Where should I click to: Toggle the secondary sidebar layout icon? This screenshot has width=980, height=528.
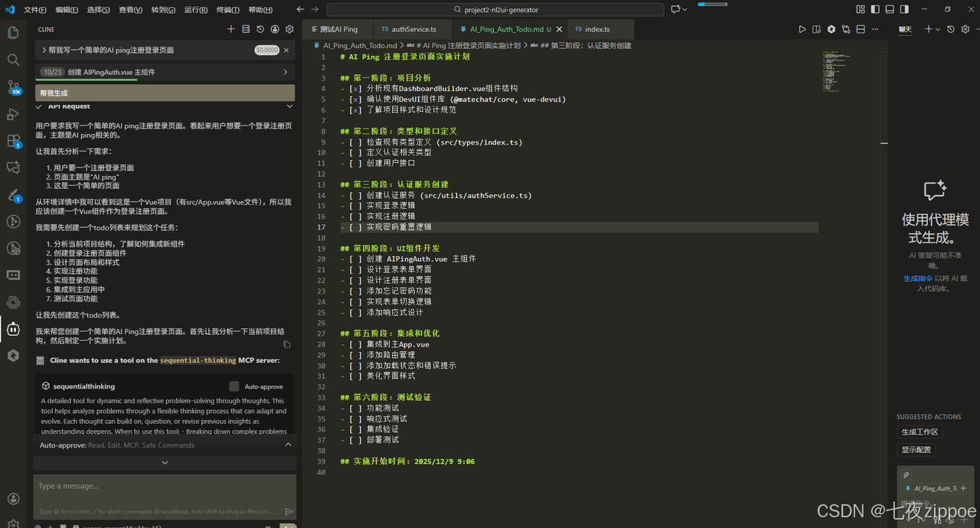(x=905, y=10)
